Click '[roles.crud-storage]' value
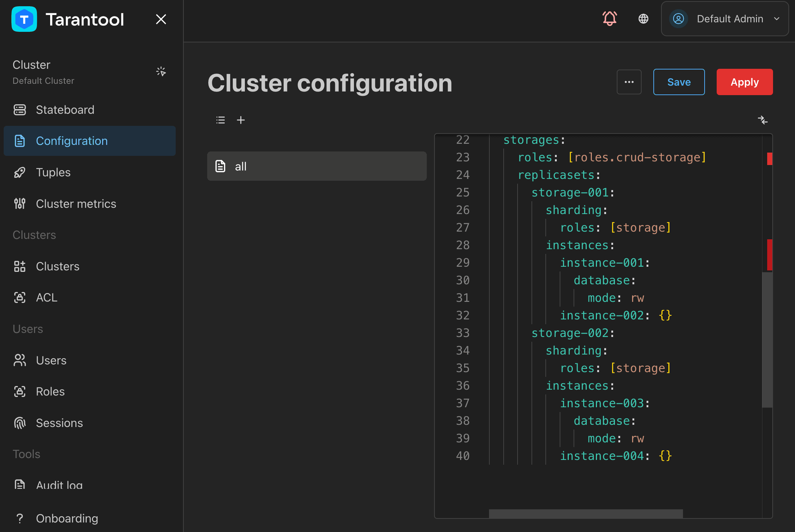The image size is (795, 532). click(637, 157)
